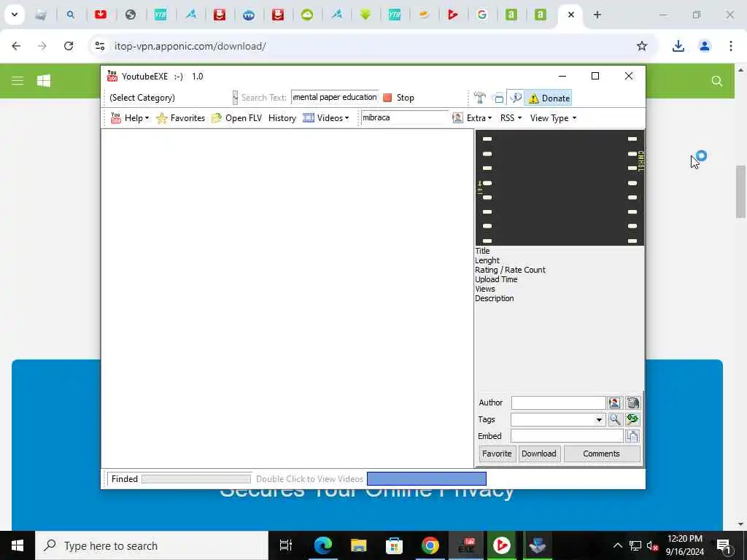Click the film strip icon beside Videos
The height and width of the screenshot is (560, 747).
[309, 117]
